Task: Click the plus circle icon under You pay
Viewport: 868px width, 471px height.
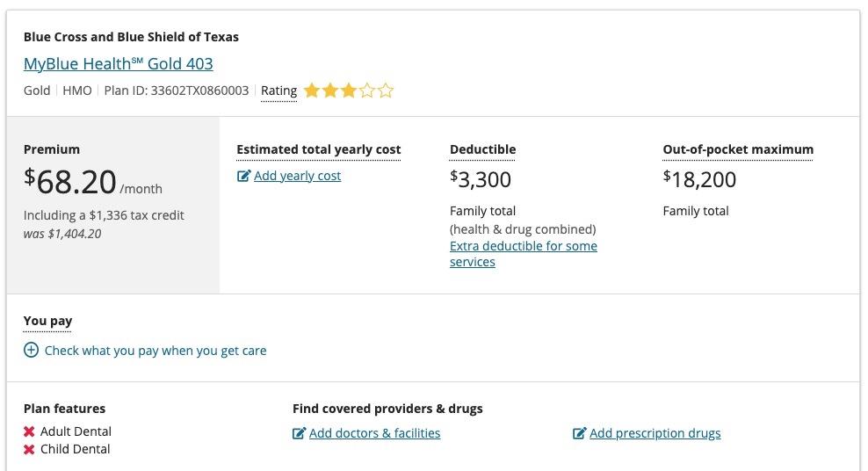Action: (x=31, y=351)
